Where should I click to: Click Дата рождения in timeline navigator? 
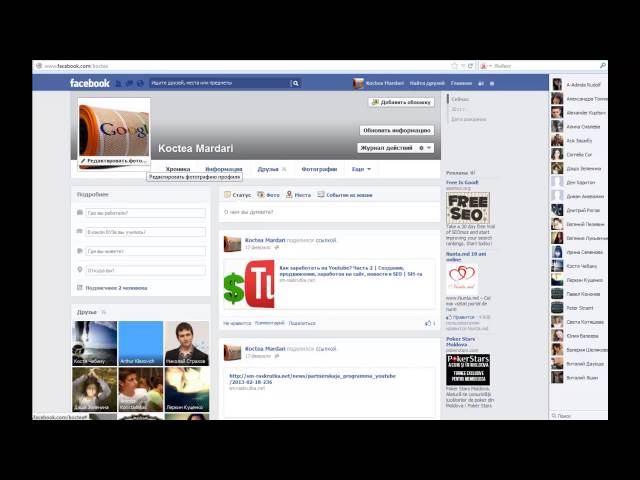click(469, 119)
